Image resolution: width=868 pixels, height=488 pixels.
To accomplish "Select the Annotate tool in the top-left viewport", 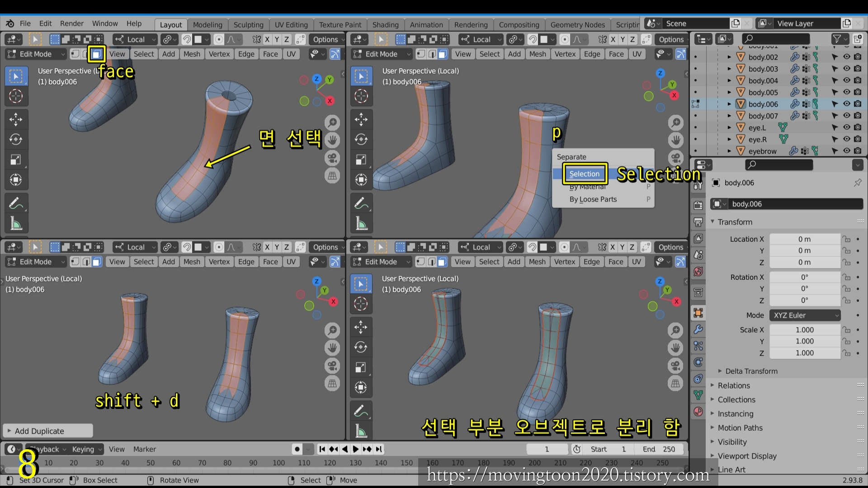I will point(16,203).
